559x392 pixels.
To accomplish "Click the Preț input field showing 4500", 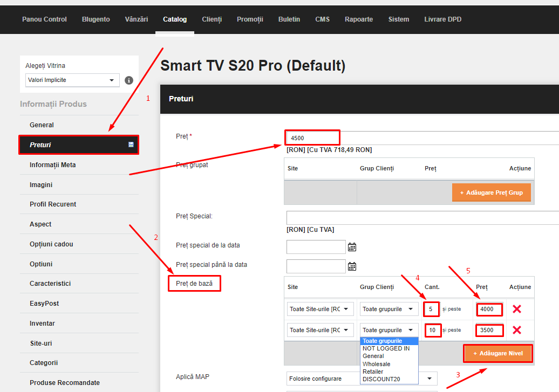I will coord(422,138).
